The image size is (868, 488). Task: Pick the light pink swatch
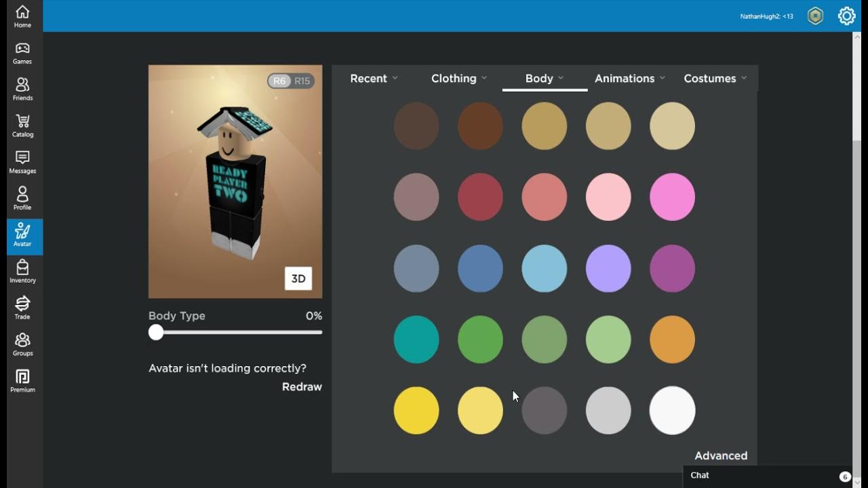608,197
